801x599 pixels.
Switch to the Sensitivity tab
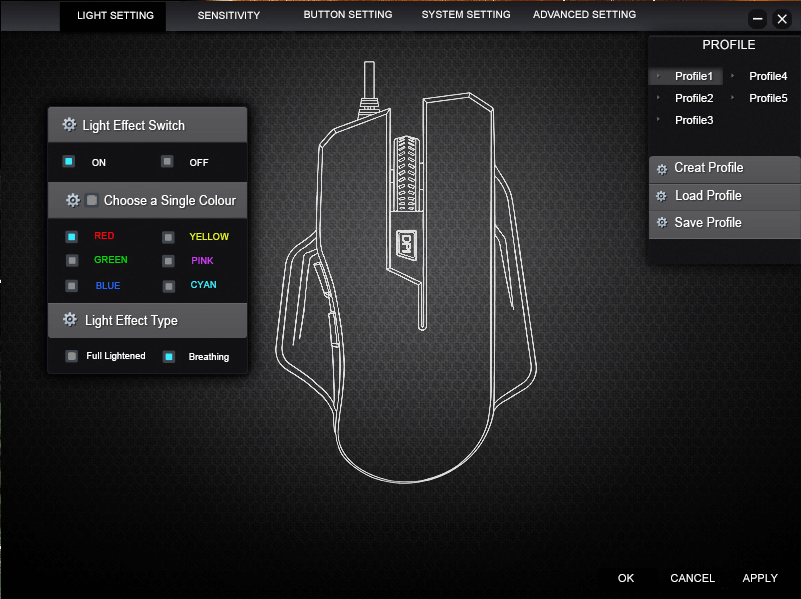point(228,15)
